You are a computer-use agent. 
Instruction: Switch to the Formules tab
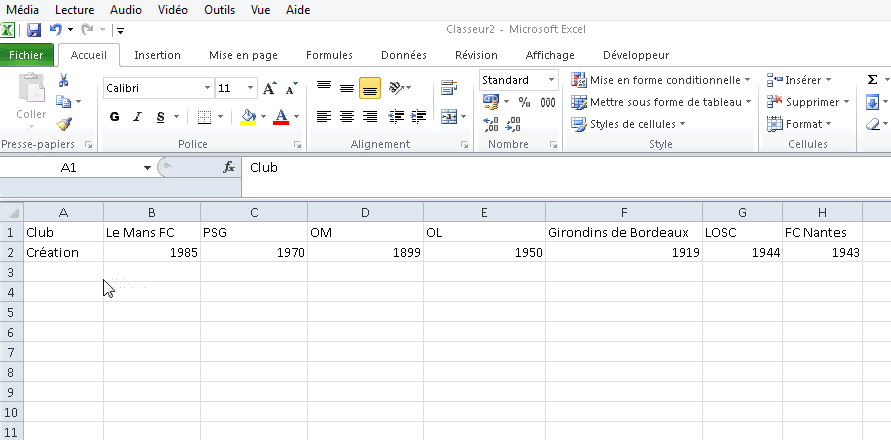click(x=329, y=55)
